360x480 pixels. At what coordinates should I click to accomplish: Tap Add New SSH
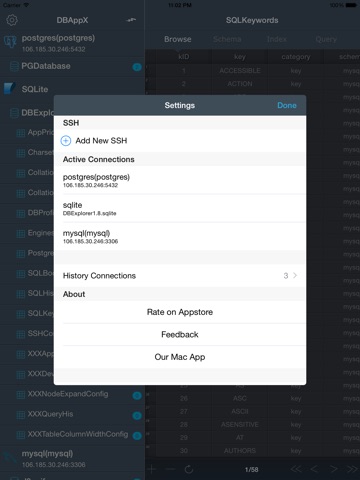click(180, 141)
